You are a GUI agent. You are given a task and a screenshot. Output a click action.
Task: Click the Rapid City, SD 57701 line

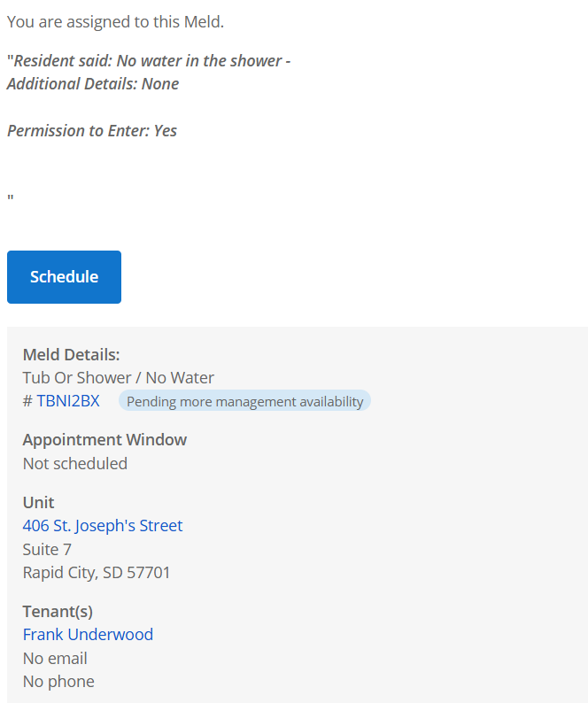[x=97, y=573]
